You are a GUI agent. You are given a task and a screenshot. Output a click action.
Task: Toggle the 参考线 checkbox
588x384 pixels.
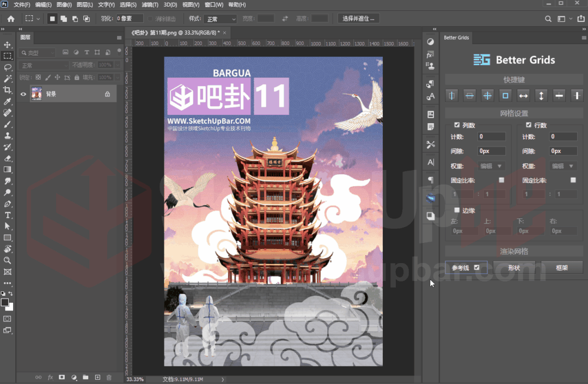[476, 267]
